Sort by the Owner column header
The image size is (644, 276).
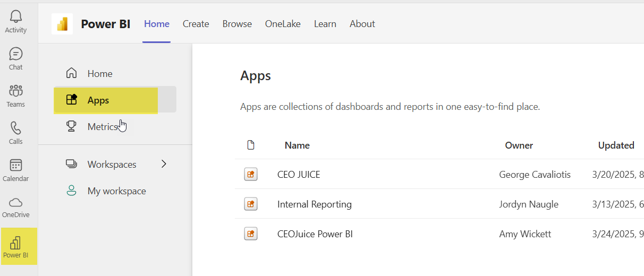point(519,145)
